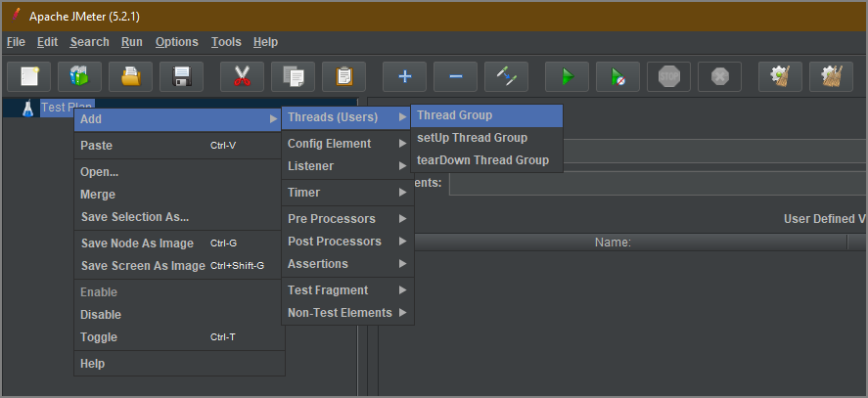Choose Save Node As Image
The image size is (868, 398).
pyautogui.click(x=179, y=243)
